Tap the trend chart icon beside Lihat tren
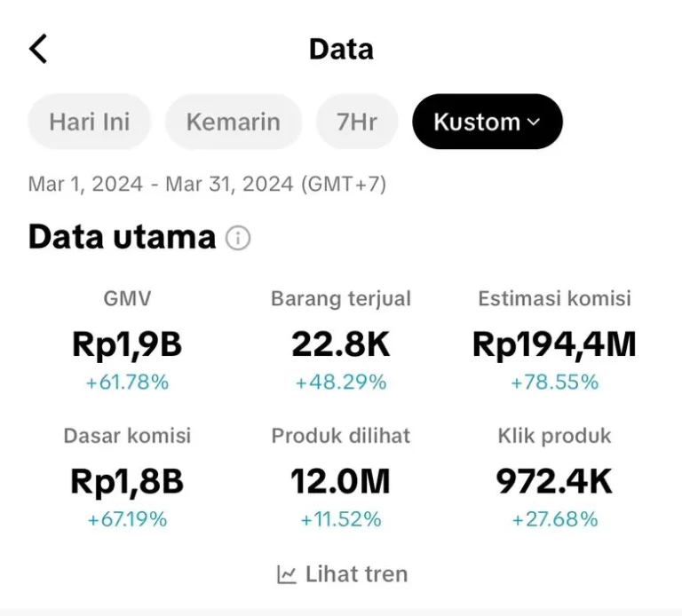682x616 pixels. click(287, 574)
